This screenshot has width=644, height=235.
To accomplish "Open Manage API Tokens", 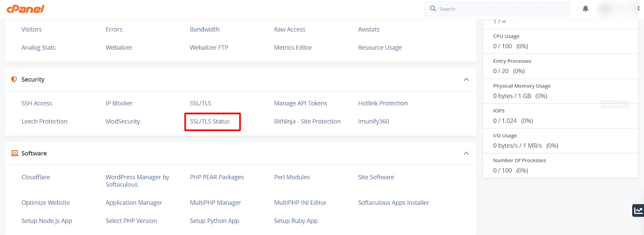I will pos(301,103).
